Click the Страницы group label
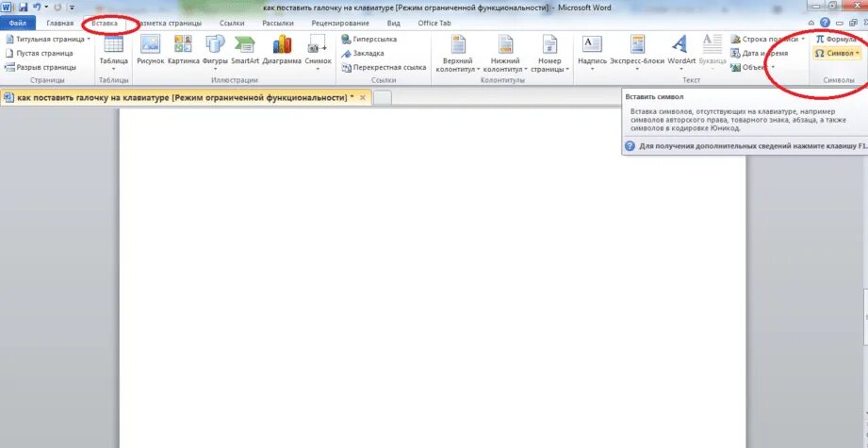The height and width of the screenshot is (448, 868). tap(46, 80)
